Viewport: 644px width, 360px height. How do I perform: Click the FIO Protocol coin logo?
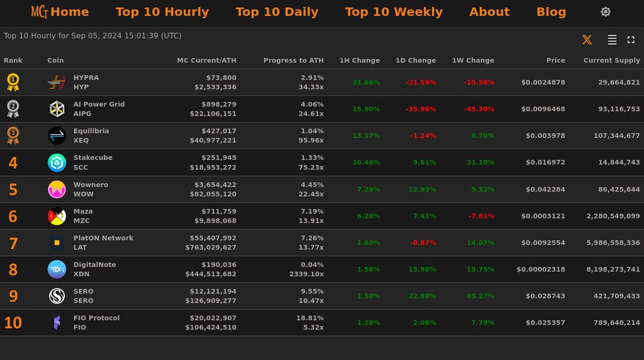(57, 323)
